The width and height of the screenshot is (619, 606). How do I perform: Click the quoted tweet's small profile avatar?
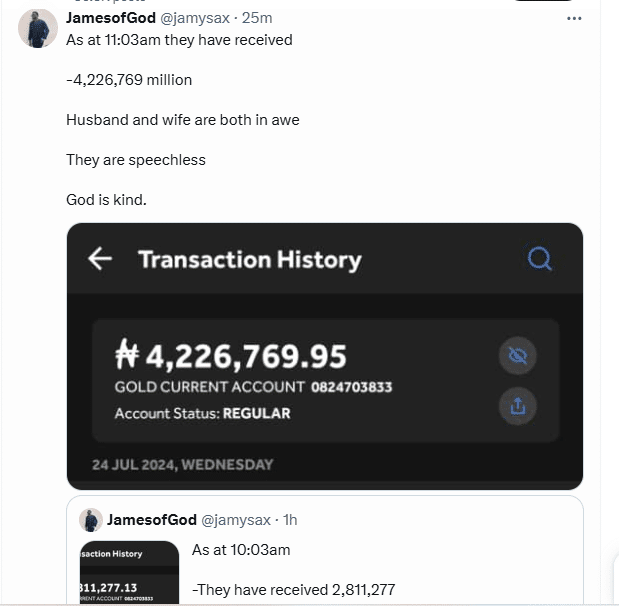[91, 520]
